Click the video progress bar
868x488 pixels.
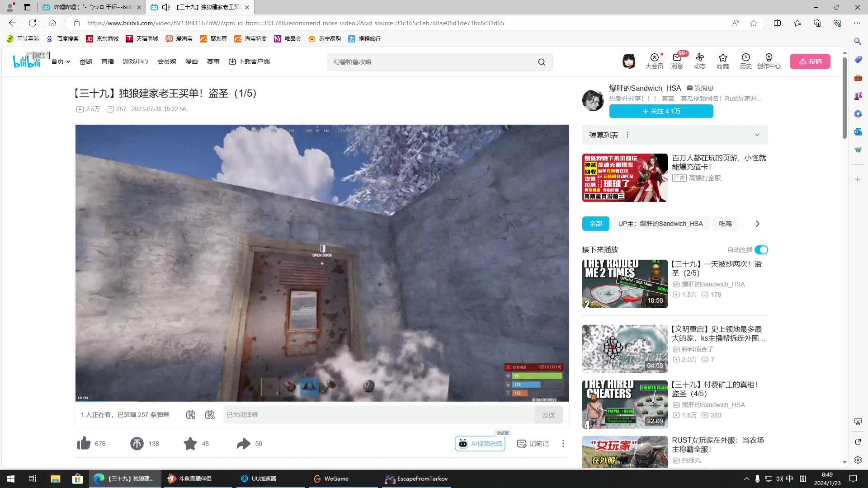[x=322, y=401]
